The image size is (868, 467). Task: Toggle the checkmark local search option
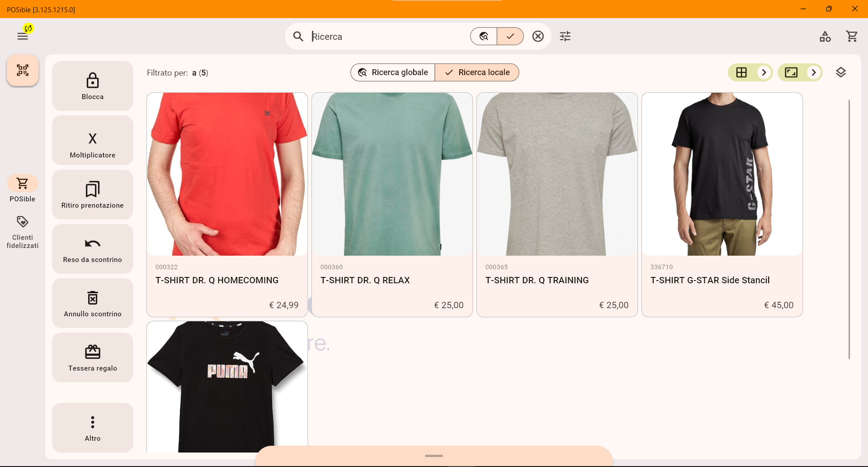click(510, 36)
